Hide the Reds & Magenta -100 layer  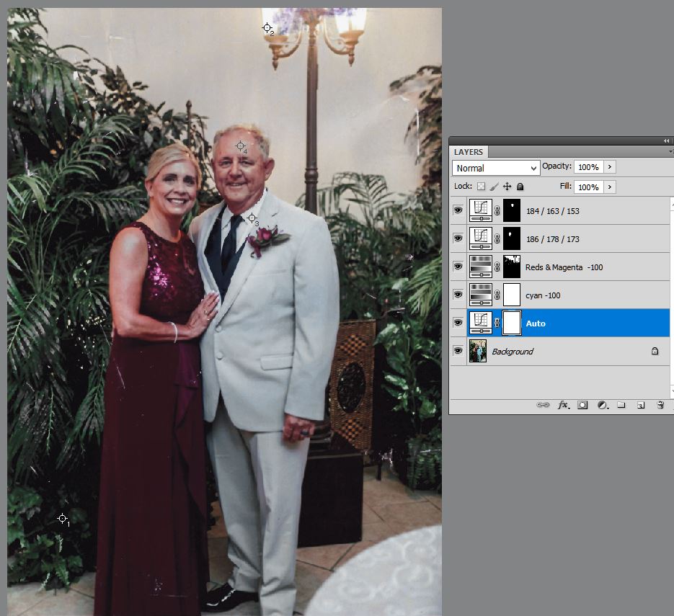[458, 267]
